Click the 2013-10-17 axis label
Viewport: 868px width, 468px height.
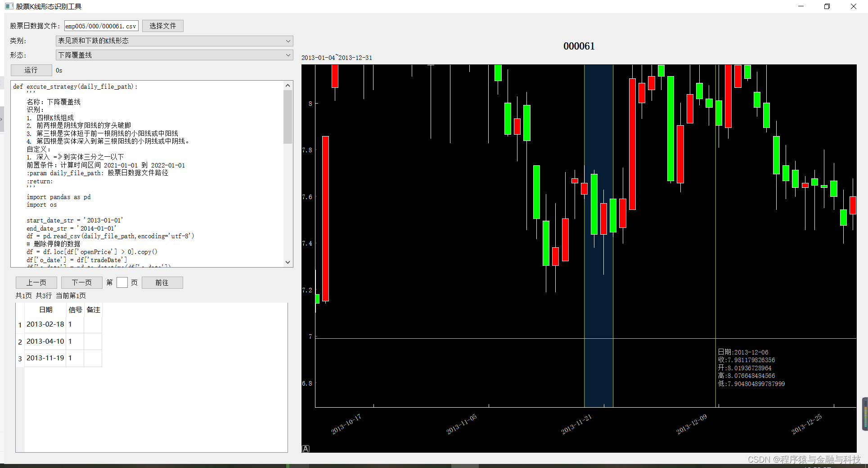click(346, 424)
